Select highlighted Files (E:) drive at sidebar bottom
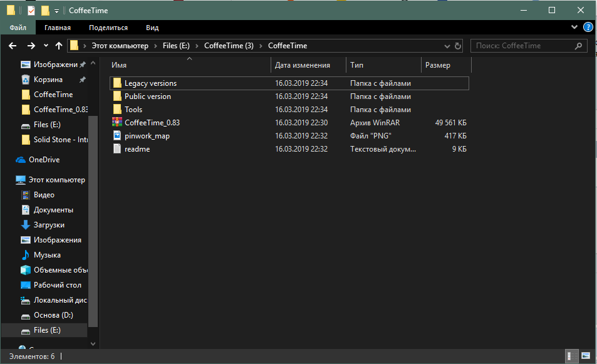The height and width of the screenshot is (364, 597). pyautogui.click(x=44, y=330)
